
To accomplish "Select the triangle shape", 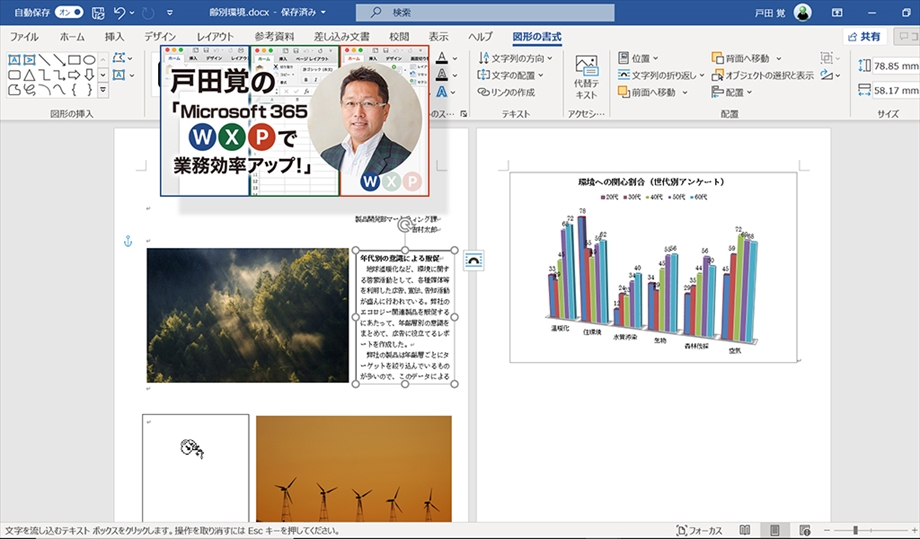I will point(29,74).
